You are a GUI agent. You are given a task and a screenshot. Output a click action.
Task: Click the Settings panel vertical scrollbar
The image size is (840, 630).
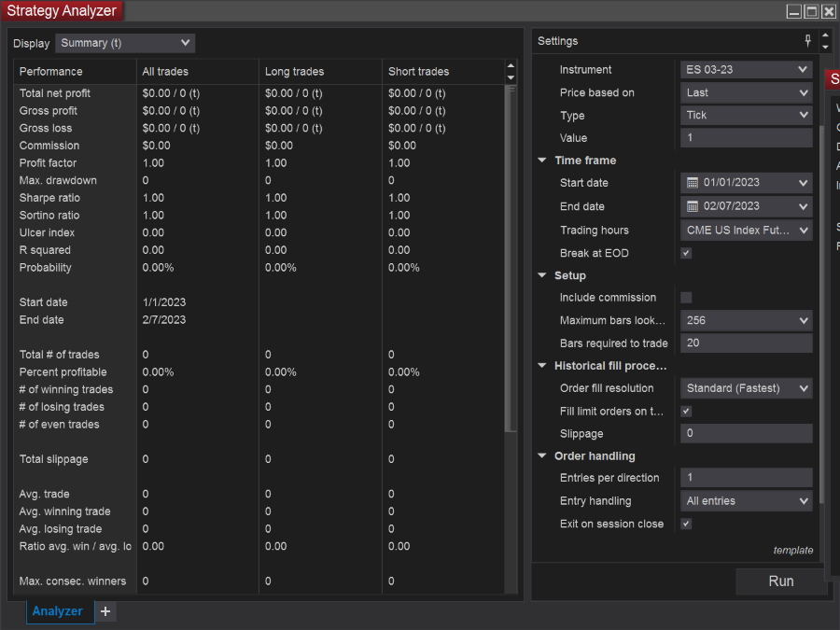coord(821,315)
